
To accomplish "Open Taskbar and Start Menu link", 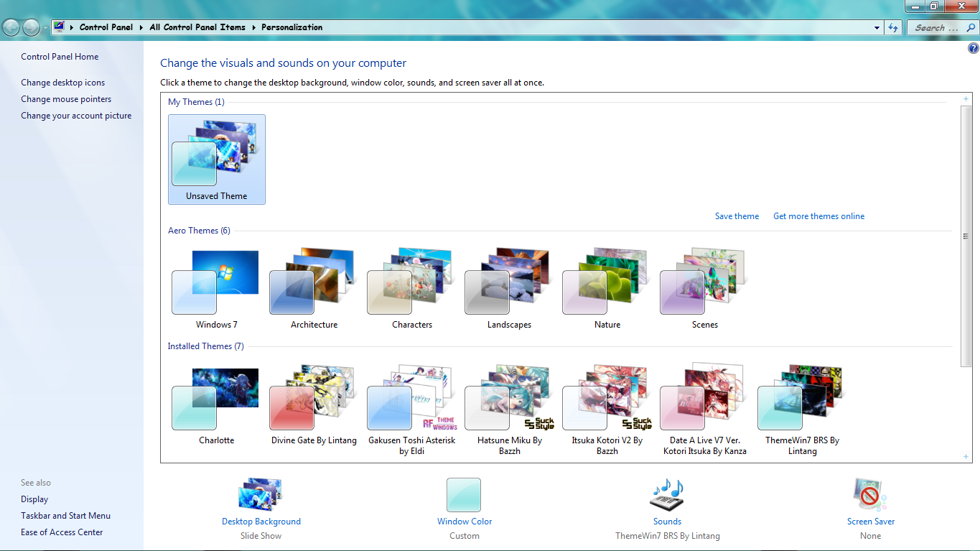I will point(65,516).
